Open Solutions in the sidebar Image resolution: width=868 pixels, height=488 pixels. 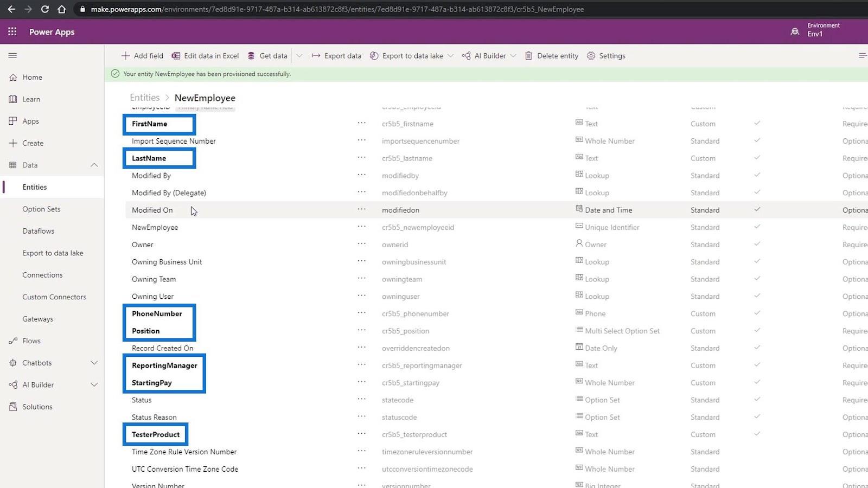pos(37,407)
